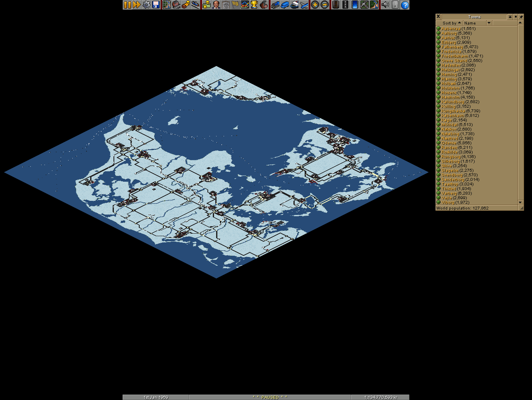Image resolution: width=532 pixels, height=400 pixels.
Task: Open the company manager face icon
Action: pyautogui.click(x=216, y=5)
